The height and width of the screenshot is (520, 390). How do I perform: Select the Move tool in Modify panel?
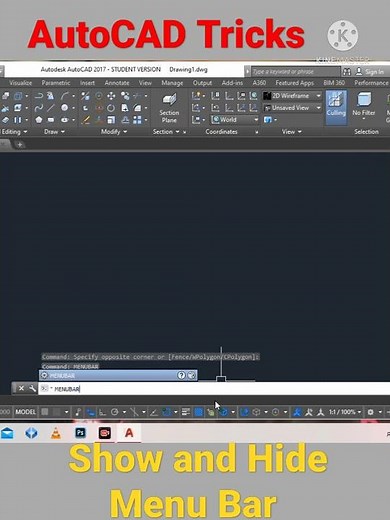coord(111,96)
